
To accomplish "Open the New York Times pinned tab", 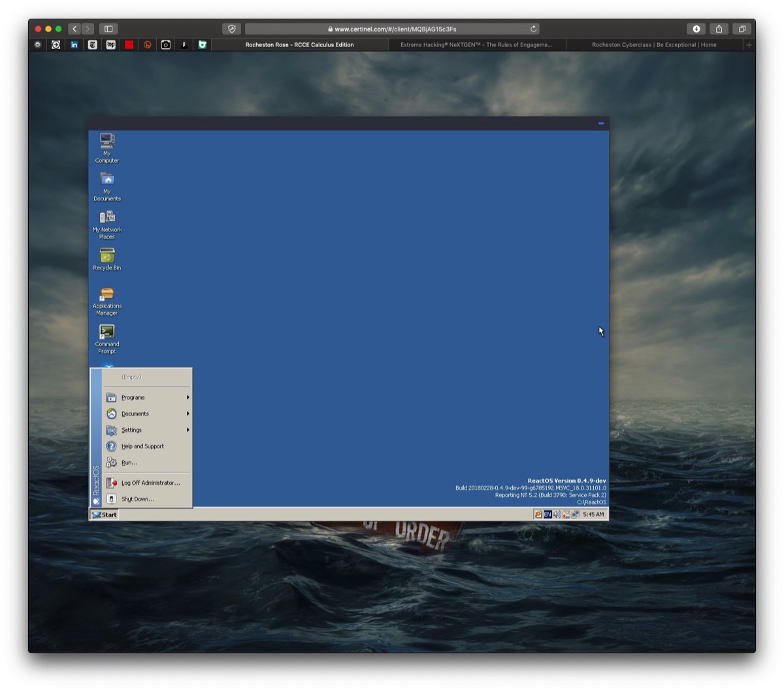I will click(x=92, y=45).
